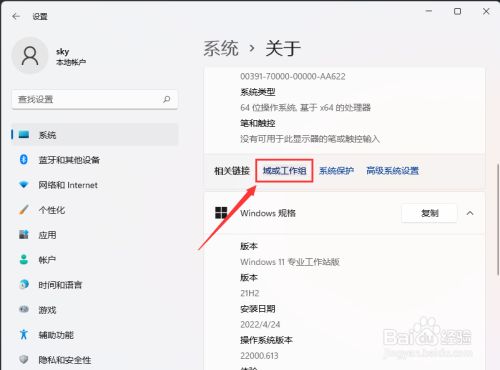
Task: Click the product ID 00391-70000-00000-AA622
Action: tap(293, 76)
